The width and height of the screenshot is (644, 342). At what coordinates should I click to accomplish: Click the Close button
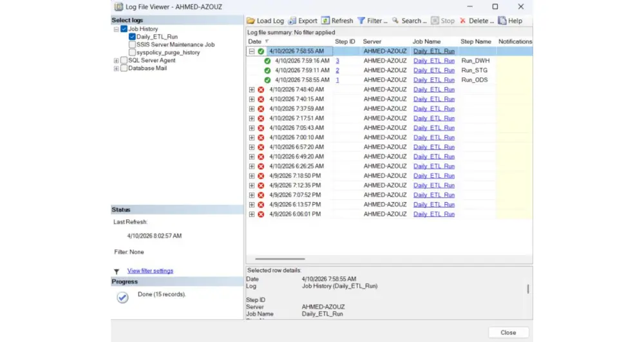[508, 332]
